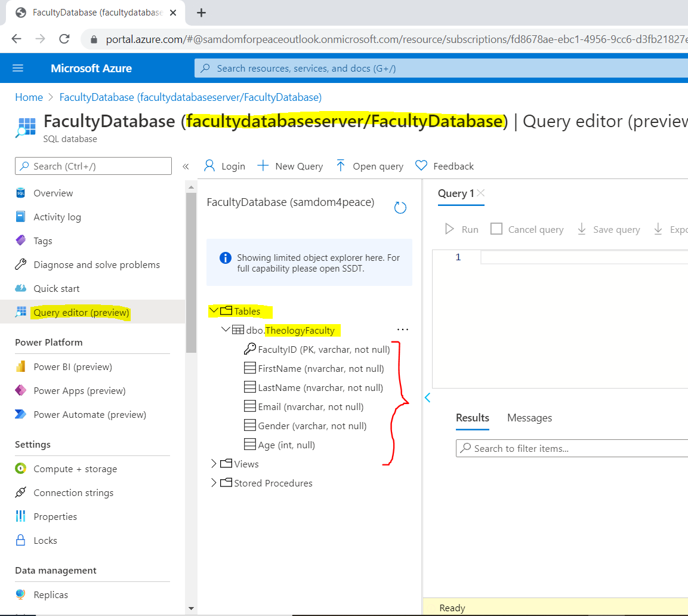Click the Login button

[224, 166]
